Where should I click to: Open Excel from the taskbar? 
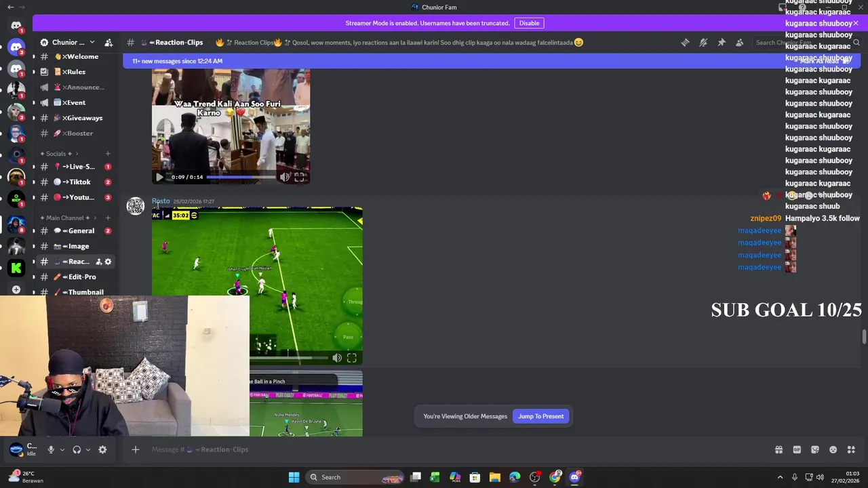point(435,477)
